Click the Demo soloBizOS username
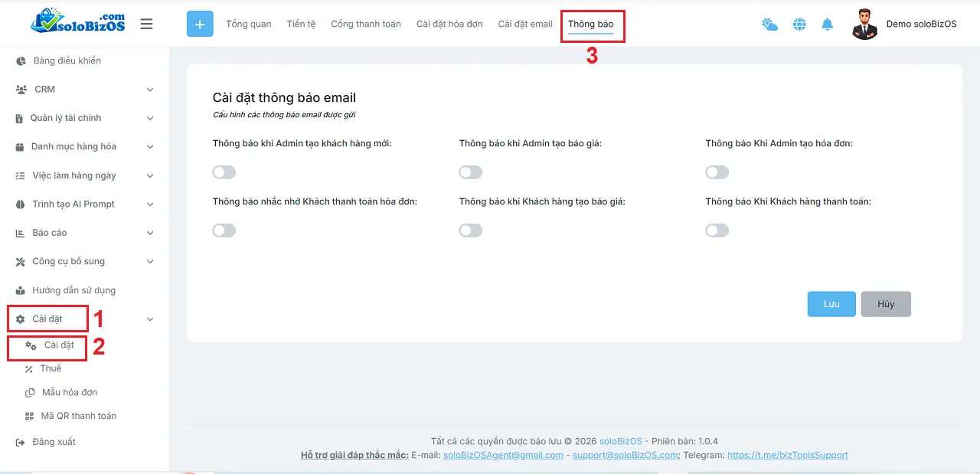Image resolution: width=980 pixels, height=474 pixels. click(921, 25)
